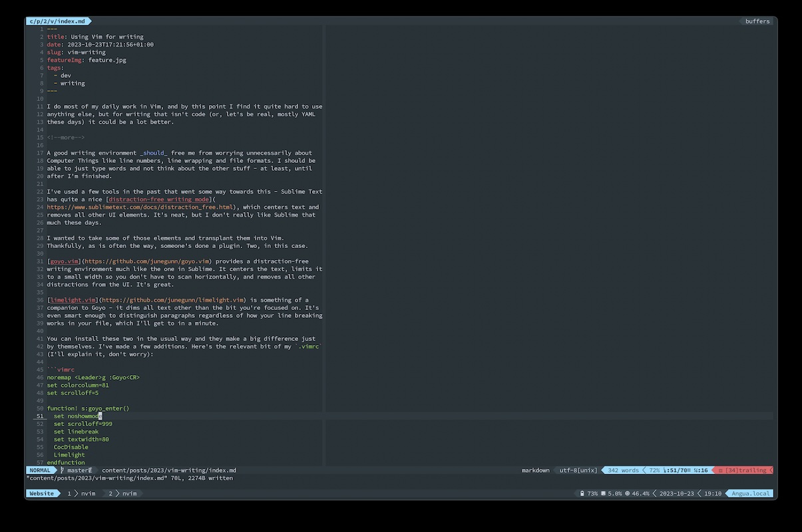Viewport: 802px width, 532px height.
Task: Click the noremap <Leader>g :Goyo<CR> line
Action: tap(93, 377)
